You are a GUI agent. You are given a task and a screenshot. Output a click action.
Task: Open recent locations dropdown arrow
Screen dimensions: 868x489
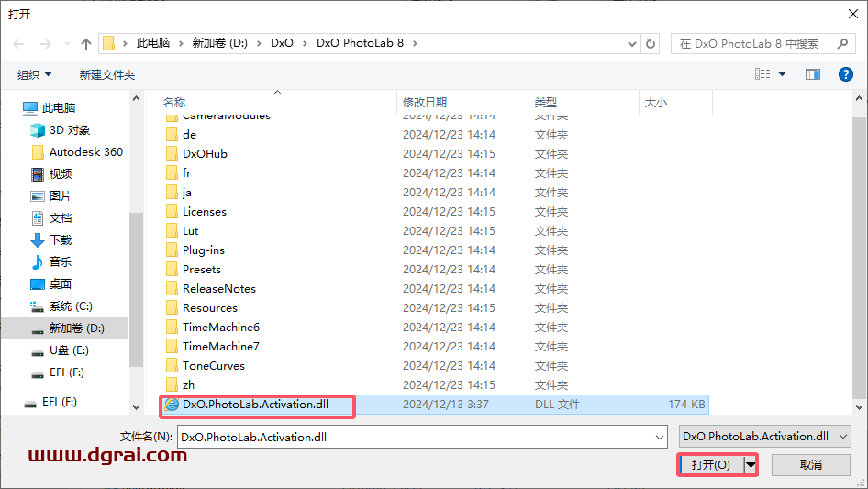click(67, 43)
